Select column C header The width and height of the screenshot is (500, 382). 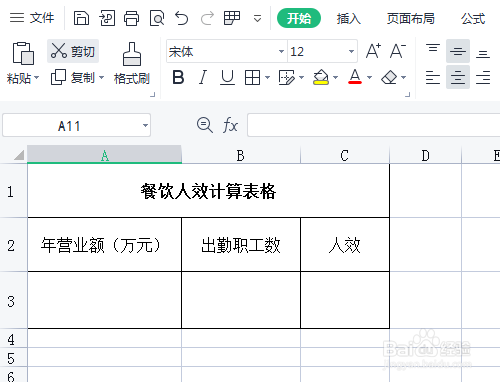(x=345, y=155)
